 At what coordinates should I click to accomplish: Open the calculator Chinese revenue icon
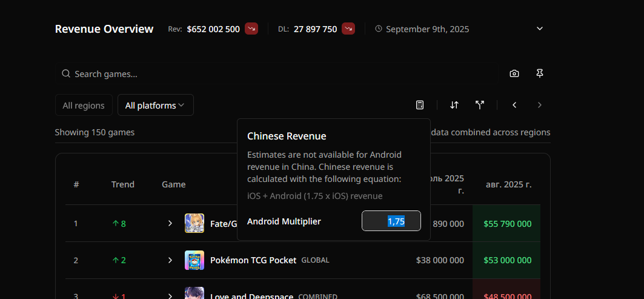tap(420, 105)
